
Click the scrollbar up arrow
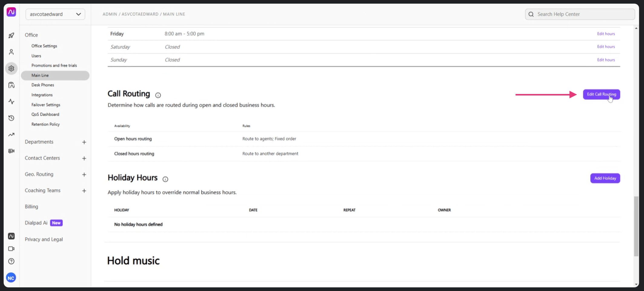[x=636, y=28]
